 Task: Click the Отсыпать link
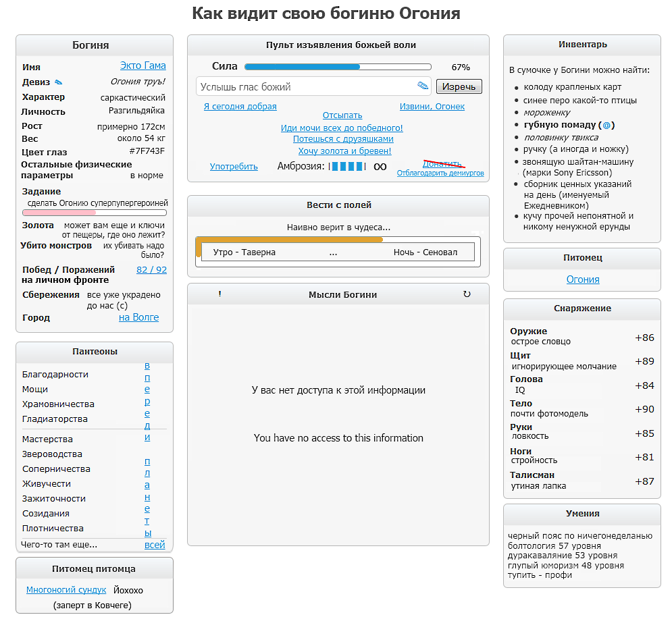(x=342, y=115)
